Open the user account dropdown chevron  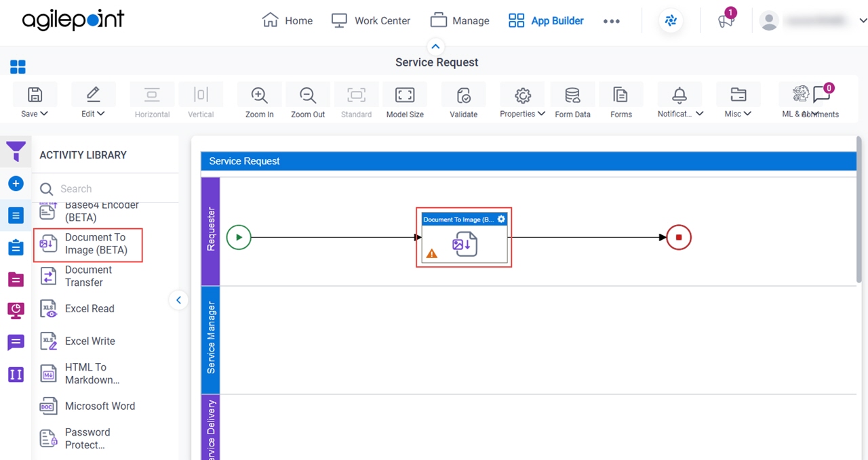tap(863, 21)
